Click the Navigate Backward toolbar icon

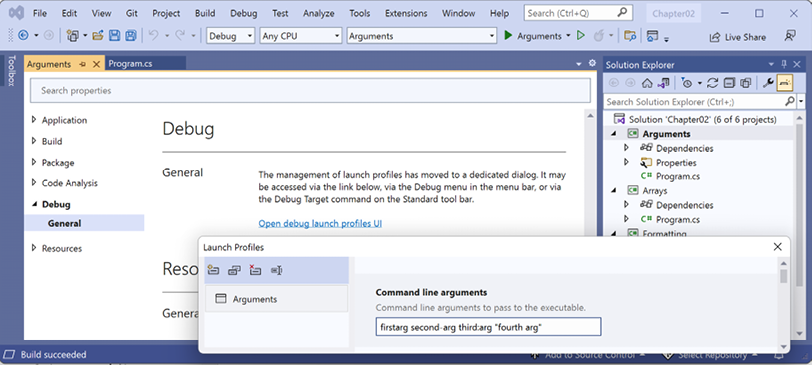23,36
